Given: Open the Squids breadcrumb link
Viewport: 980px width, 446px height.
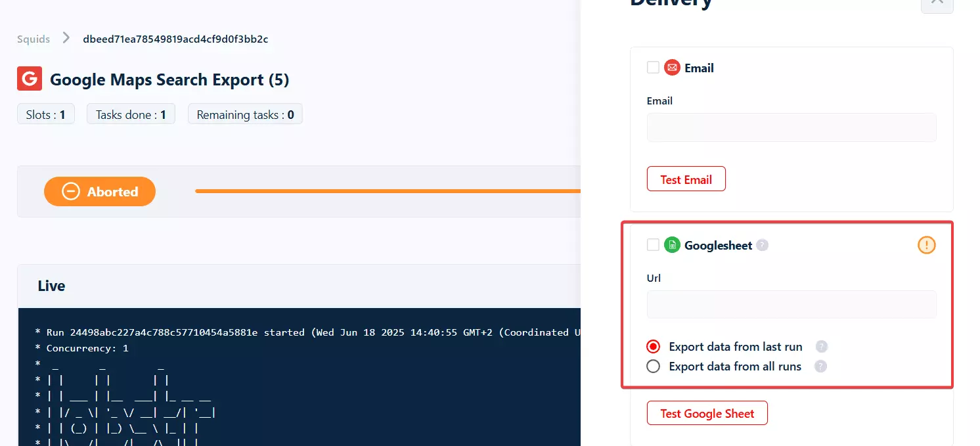Looking at the screenshot, I should point(33,39).
